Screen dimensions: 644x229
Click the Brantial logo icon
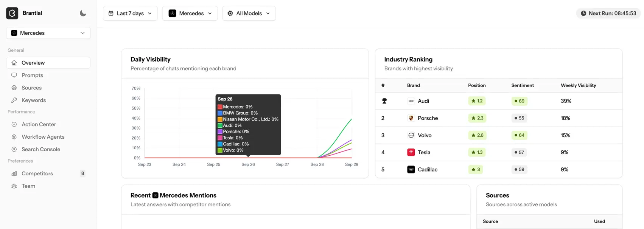coord(12,13)
